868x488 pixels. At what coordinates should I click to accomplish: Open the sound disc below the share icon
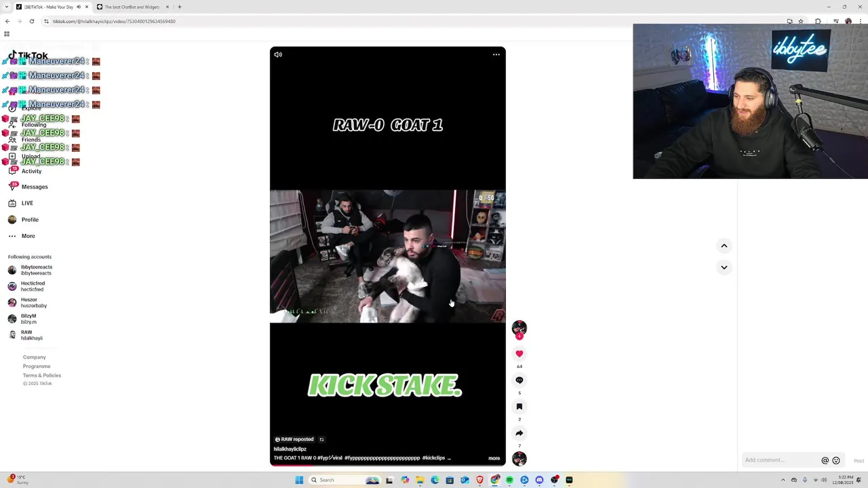[519, 459]
